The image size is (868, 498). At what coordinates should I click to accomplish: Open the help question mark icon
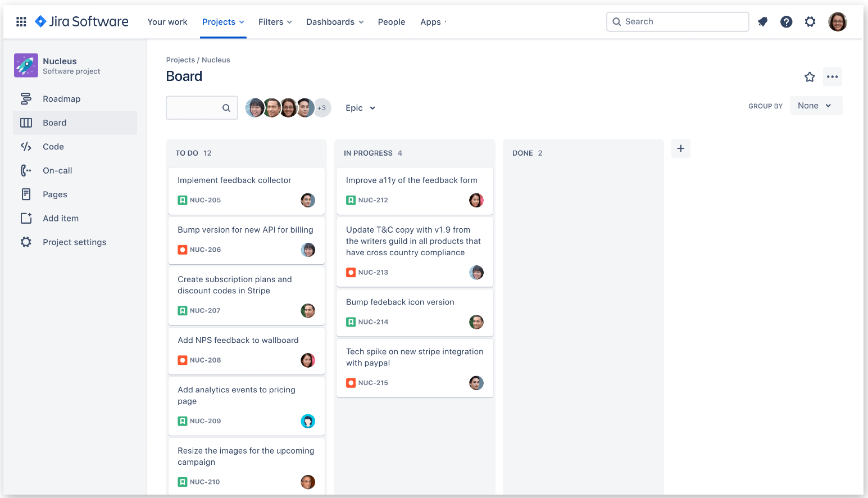[x=786, y=22]
